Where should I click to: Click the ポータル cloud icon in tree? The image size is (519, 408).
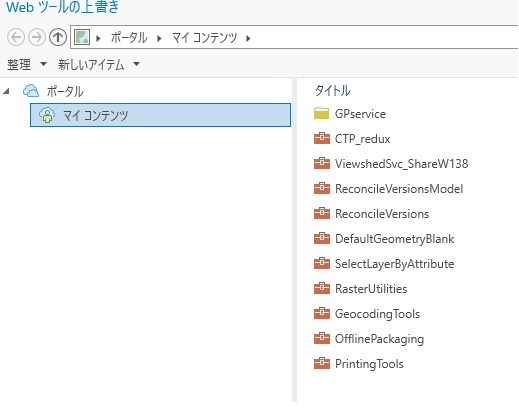click(x=31, y=91)
